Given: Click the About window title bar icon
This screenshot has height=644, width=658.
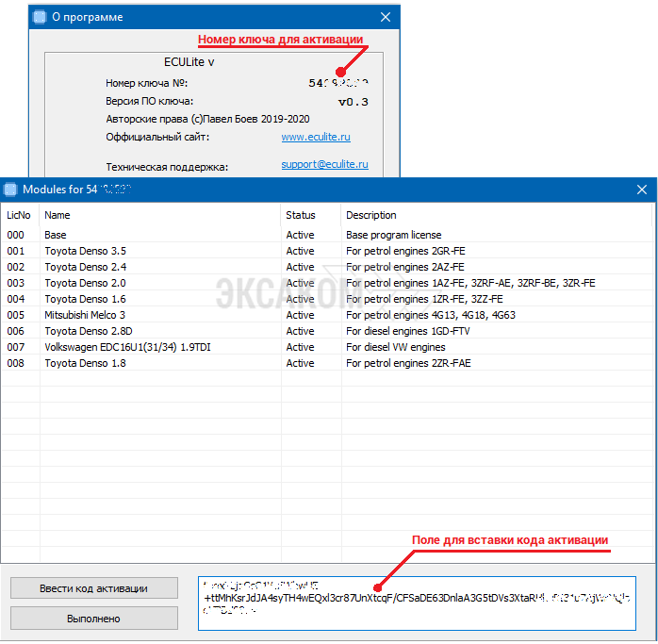Looking at the screenshot, I should pos(40,17).
